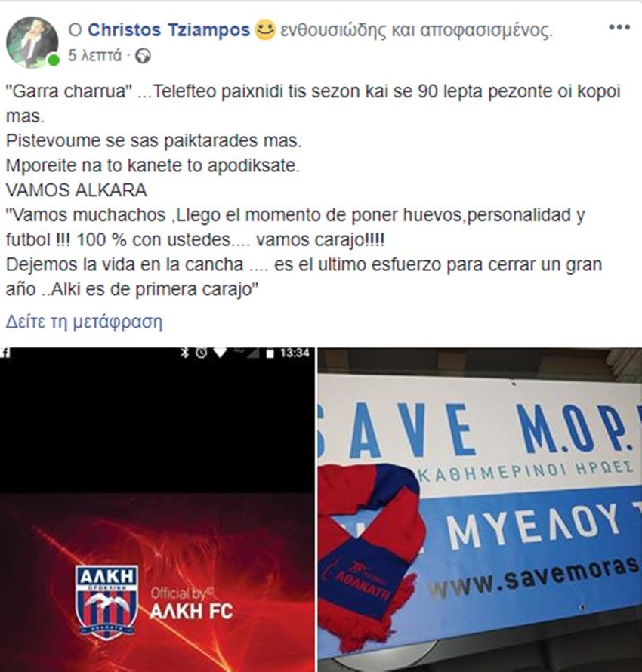
Task: Click the 'ενθουσιώδης και αποφασισμένος' feeling text
Action: [416, 30]
